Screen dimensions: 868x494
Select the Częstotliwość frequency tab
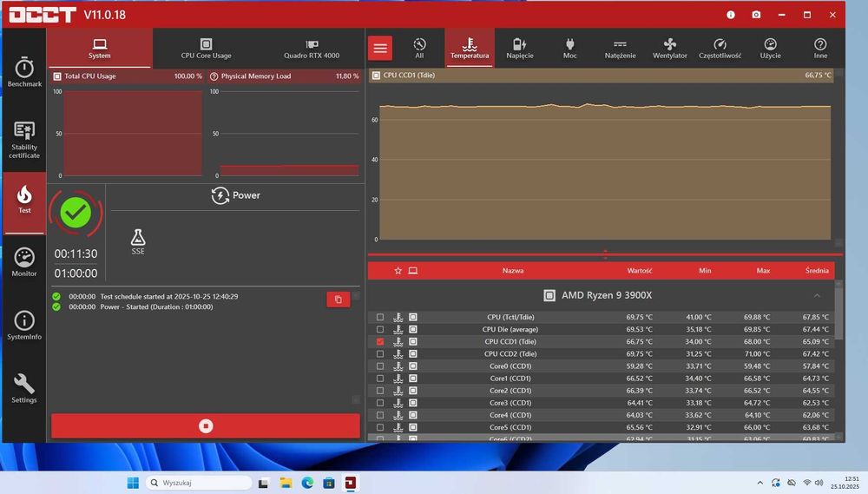click(x=720, y=48)
